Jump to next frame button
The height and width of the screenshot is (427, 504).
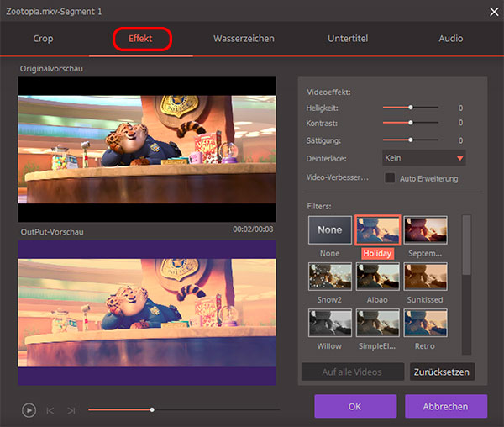tap(71, 410)
